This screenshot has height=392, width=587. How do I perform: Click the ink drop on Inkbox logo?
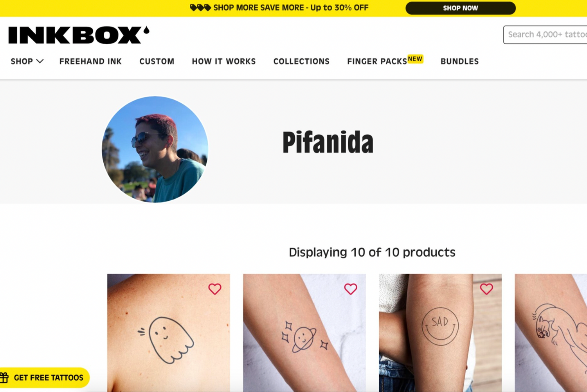coord(146,30)
